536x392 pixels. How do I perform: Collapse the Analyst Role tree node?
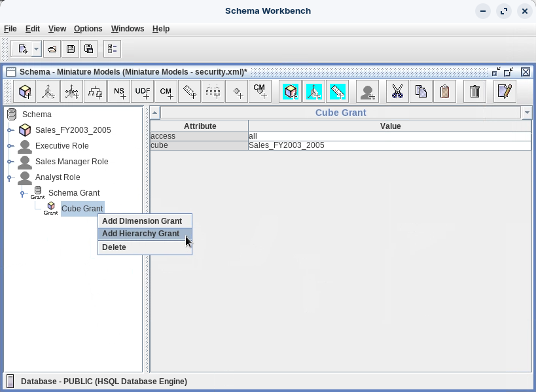pyautogui.click(x=10, y=177)
